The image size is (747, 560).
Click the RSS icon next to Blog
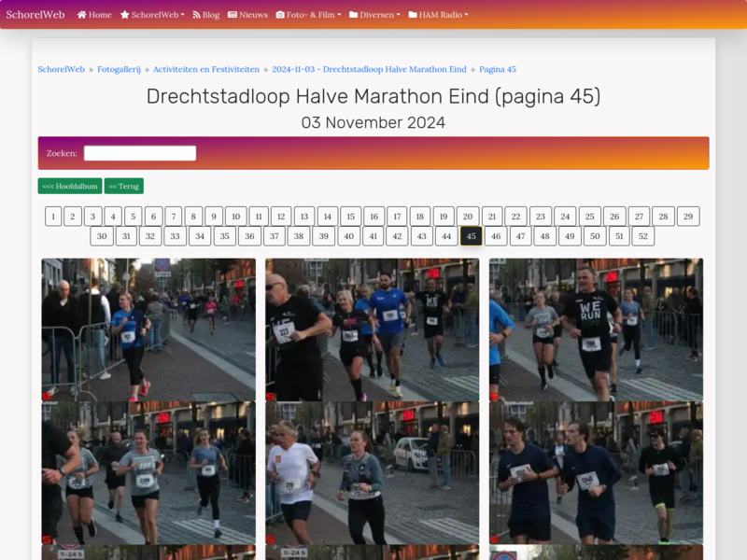coord(196,15)
